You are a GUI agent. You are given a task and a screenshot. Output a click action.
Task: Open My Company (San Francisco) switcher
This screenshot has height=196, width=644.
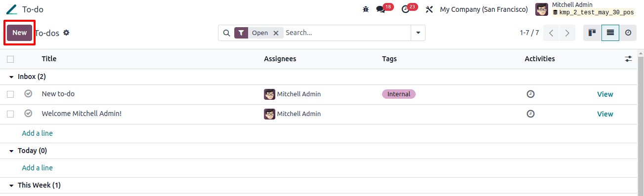tap(484, 9)
